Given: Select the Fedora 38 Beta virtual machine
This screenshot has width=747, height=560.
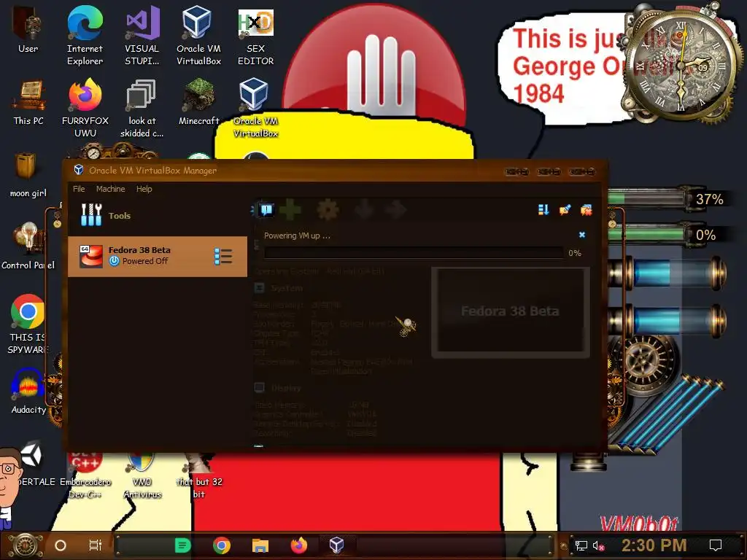Looking at the screenshot, I should tap(158, 256).
